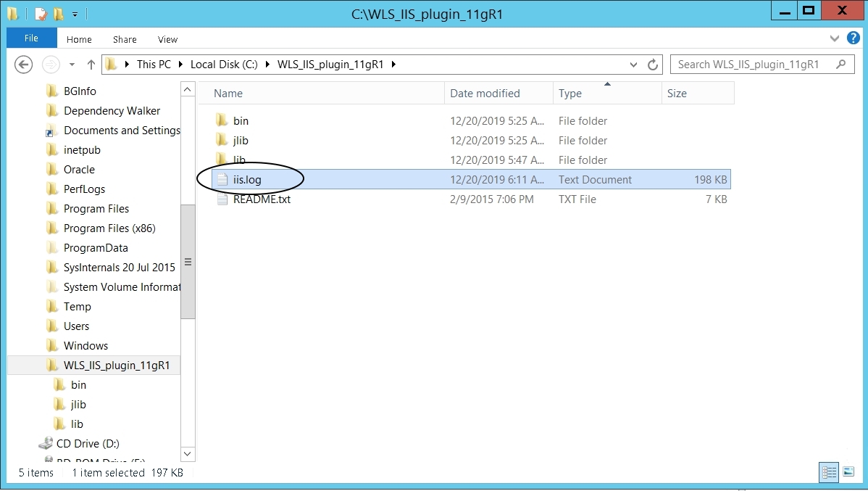This screenshot has height=491, width=868.
Task: Open Customize Quick Access Toolbar dropdown
Action: [x=75, y=15]
